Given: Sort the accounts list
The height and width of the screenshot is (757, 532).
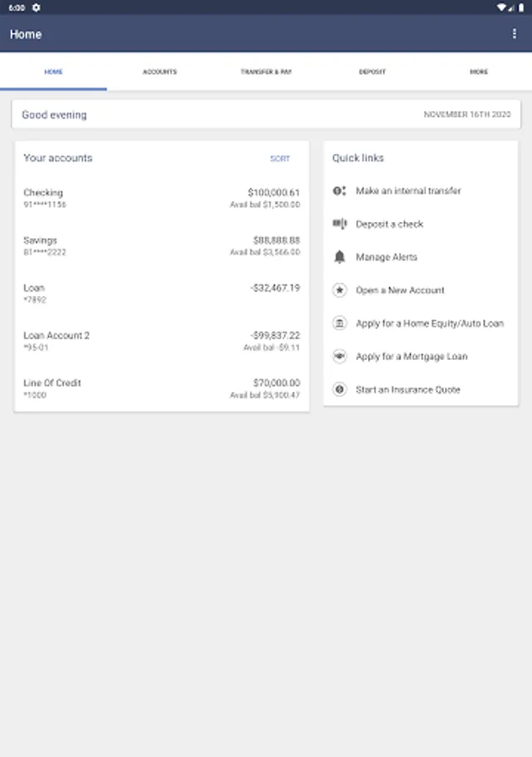Looking at the screenshot, I should [x=280, y=159].
